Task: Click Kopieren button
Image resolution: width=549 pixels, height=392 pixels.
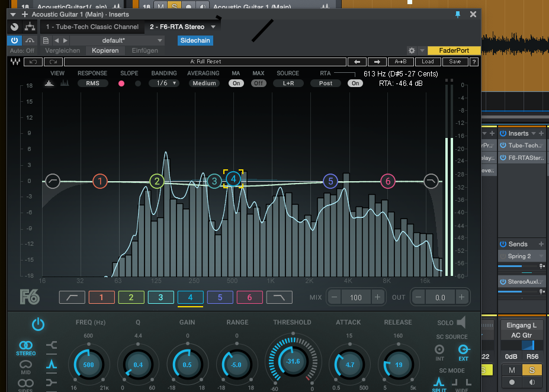Action: coord(105,51)
